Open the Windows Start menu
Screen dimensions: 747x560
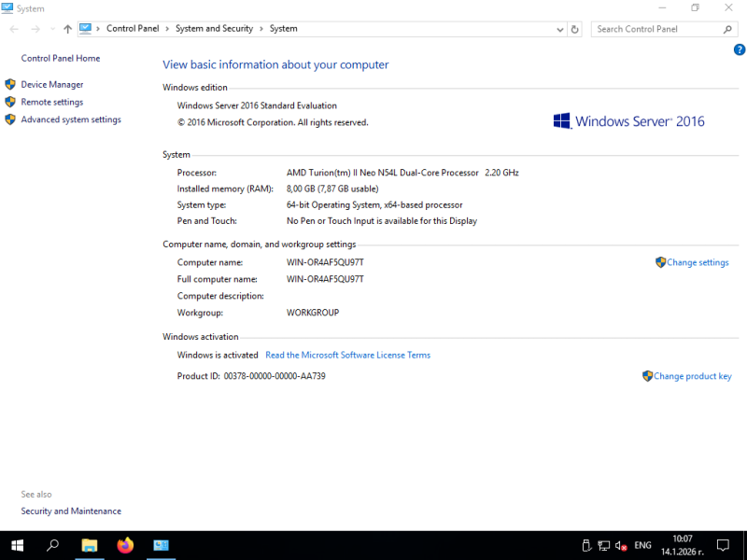click(17, 545)
